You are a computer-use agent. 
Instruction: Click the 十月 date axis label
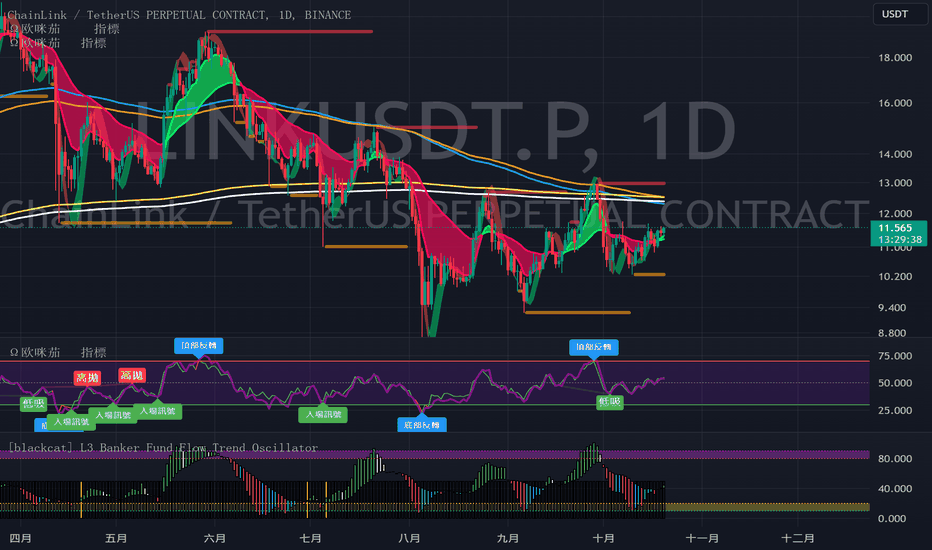click(x=603, y=538)
